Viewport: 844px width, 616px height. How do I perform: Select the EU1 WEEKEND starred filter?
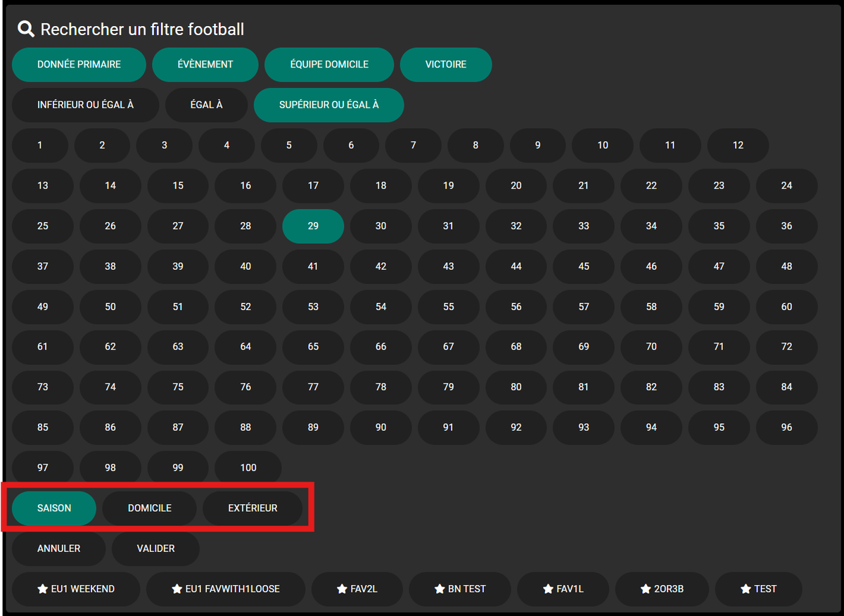(x=75, y=589)
